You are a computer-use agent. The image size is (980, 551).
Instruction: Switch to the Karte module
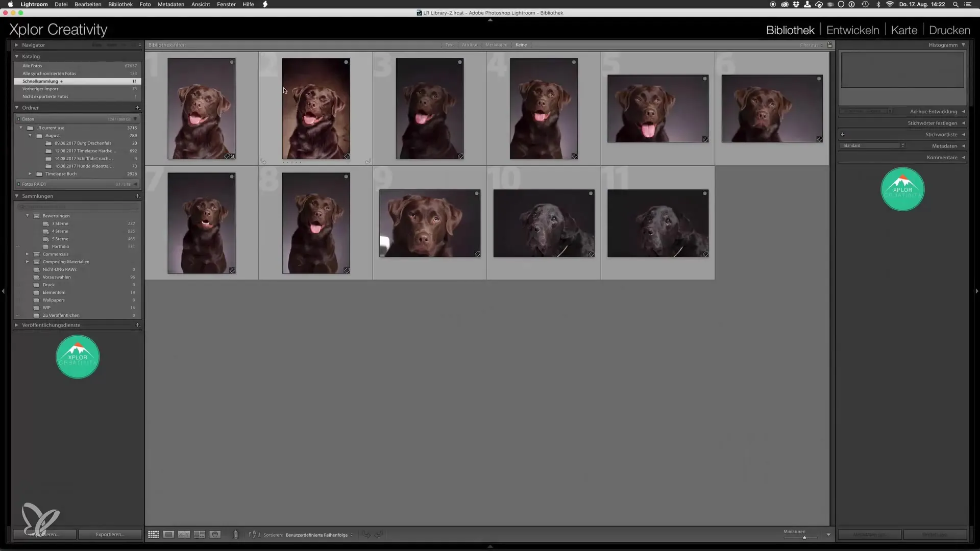904,30
